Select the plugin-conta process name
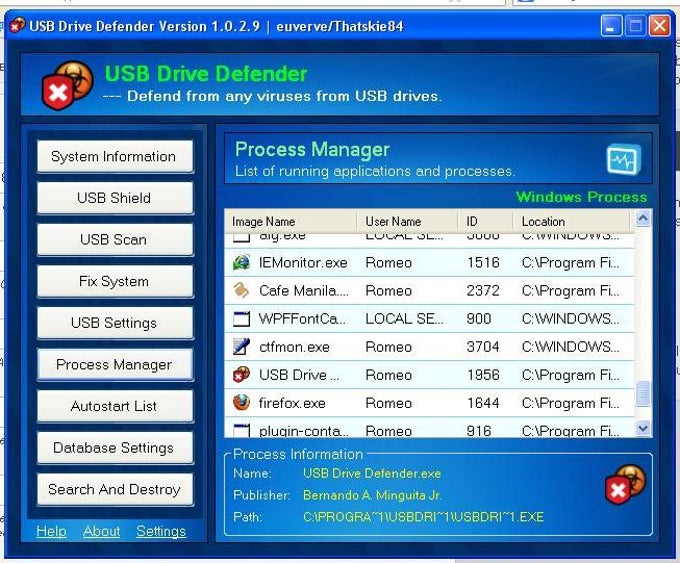This screenshot has height=563, width=680. click(x=304, y=431)
